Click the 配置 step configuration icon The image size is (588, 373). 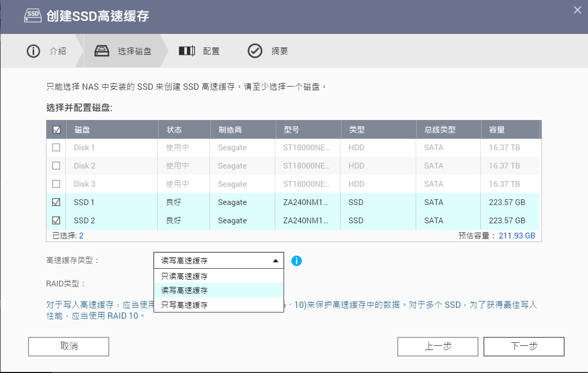pos(186,51)
